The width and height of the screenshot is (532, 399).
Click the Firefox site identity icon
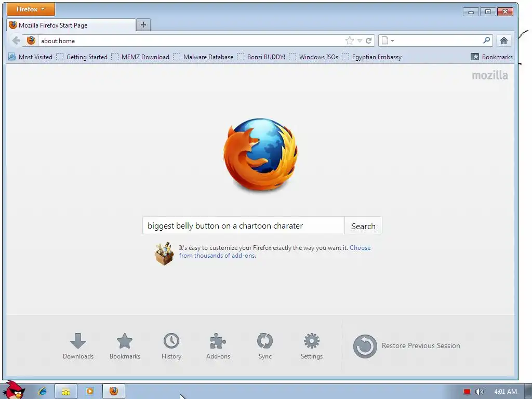coord(31,41)
